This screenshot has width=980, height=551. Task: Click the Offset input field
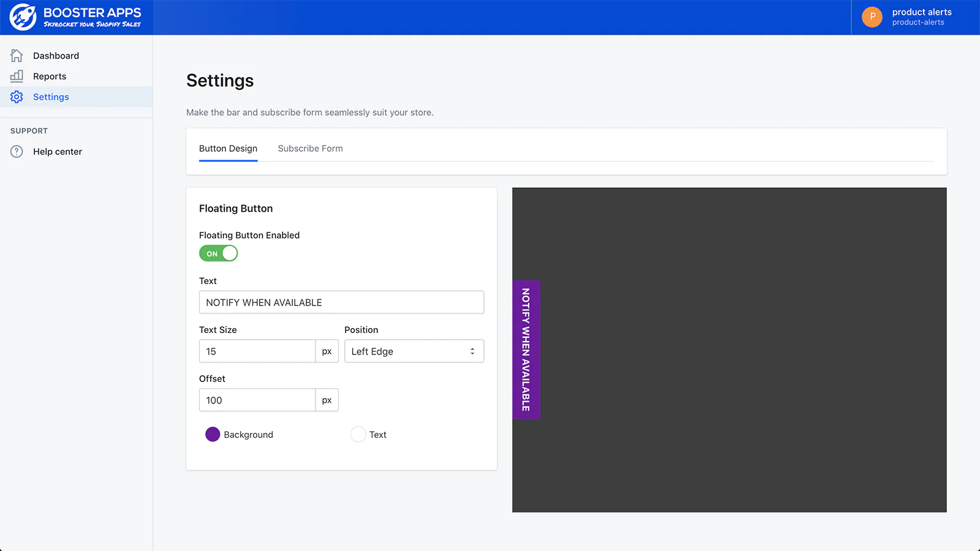pos(257,400)
